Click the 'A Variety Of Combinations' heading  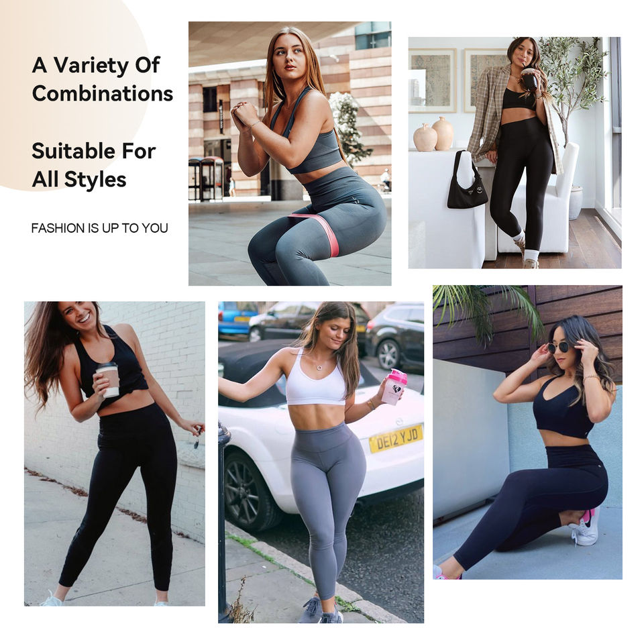(102, 79)
